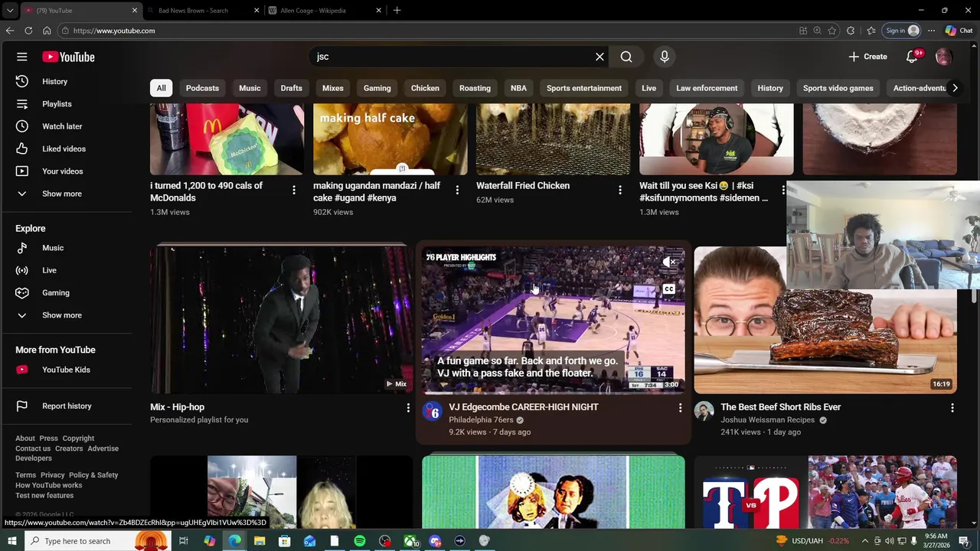
Task: Click the browser address bar
Action: (429, 31)
